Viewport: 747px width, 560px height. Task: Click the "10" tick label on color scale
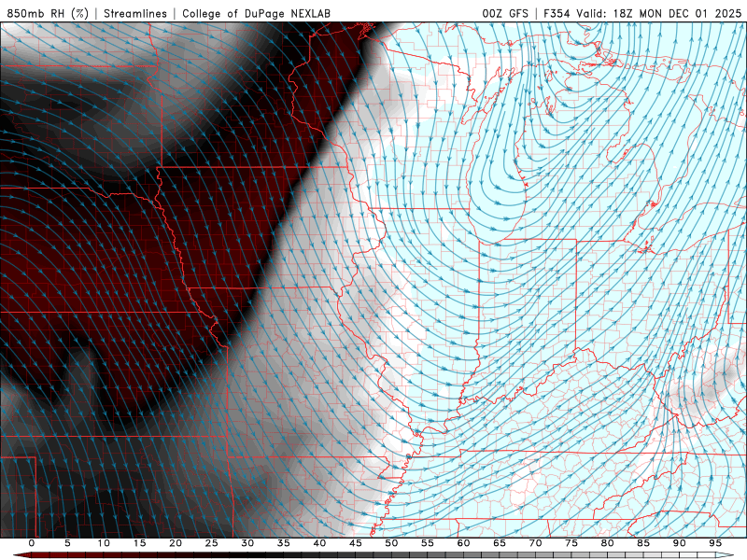104,543
